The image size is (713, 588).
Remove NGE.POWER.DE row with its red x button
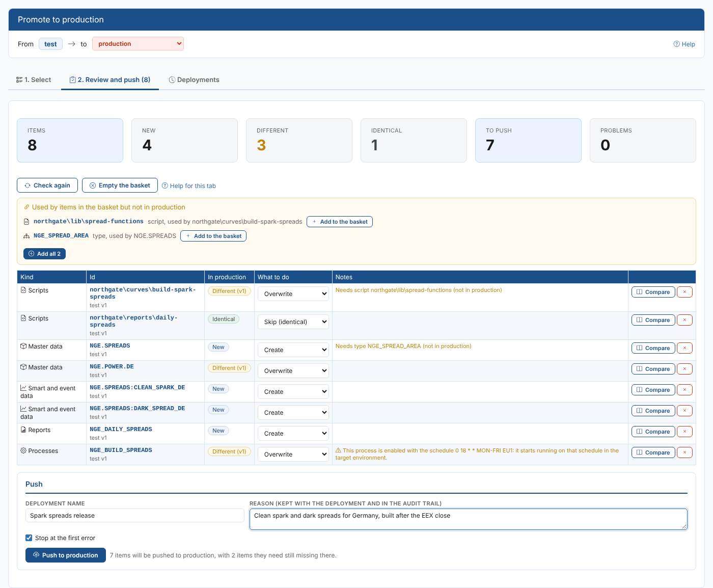684,369
